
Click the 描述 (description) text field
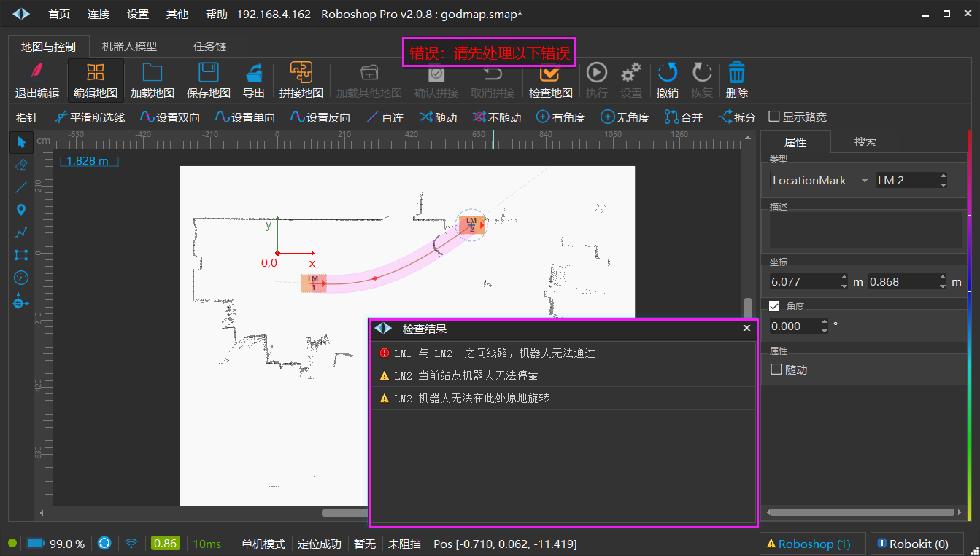click(865, 232)
